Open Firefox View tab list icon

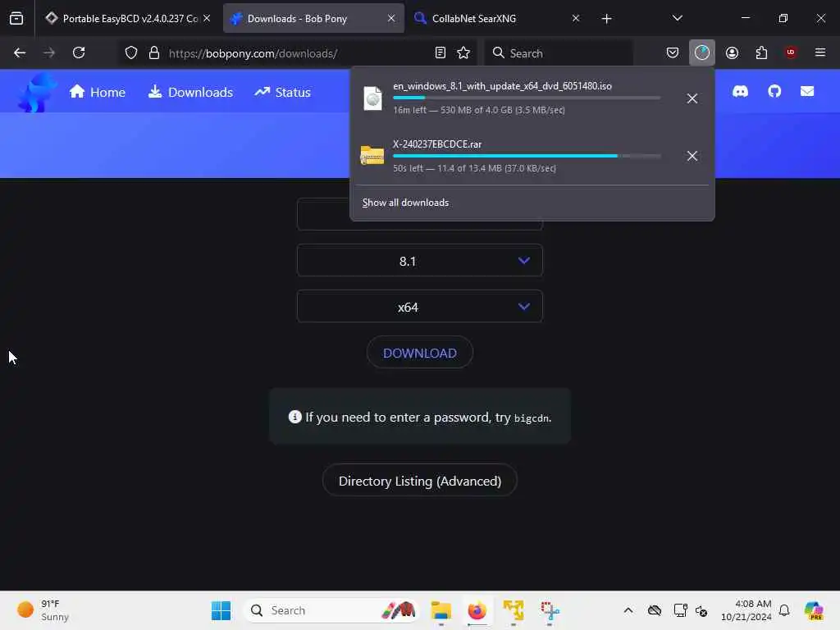[16, 18]
